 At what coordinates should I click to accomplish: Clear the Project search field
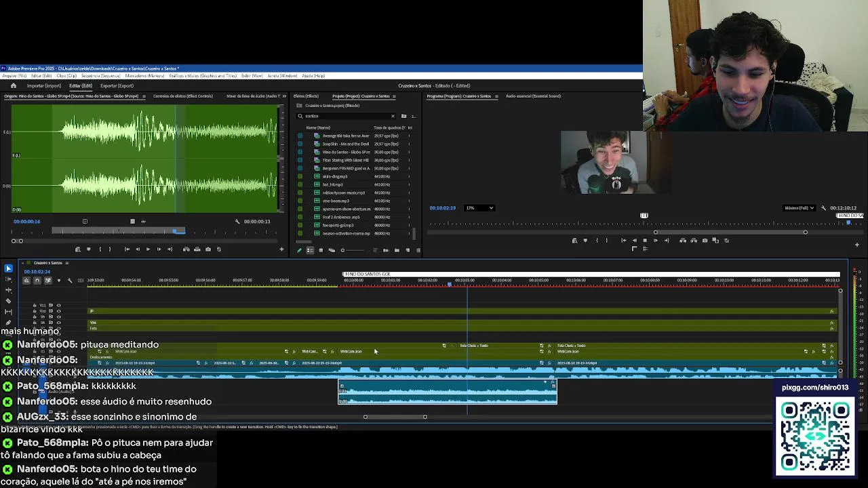coord(392,116)
